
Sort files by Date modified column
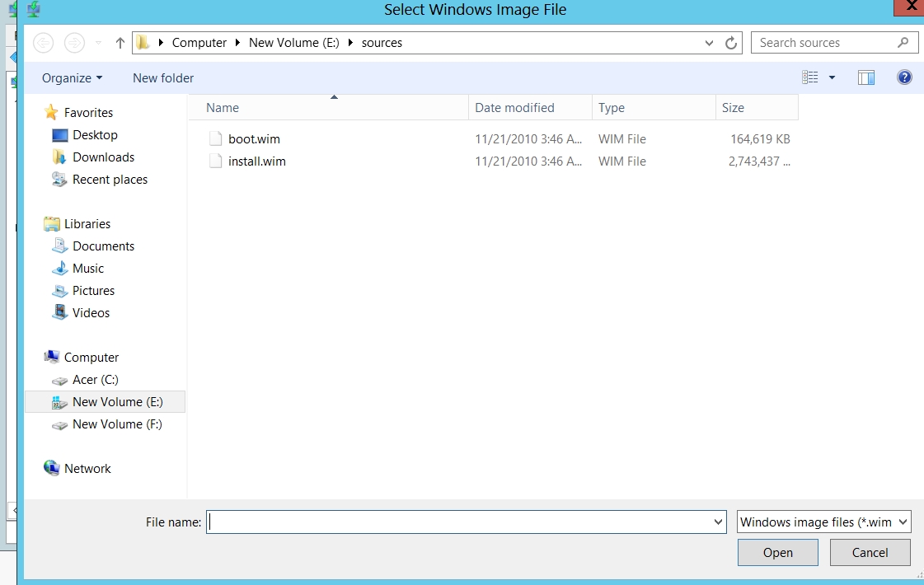click(x=530, y=108)
